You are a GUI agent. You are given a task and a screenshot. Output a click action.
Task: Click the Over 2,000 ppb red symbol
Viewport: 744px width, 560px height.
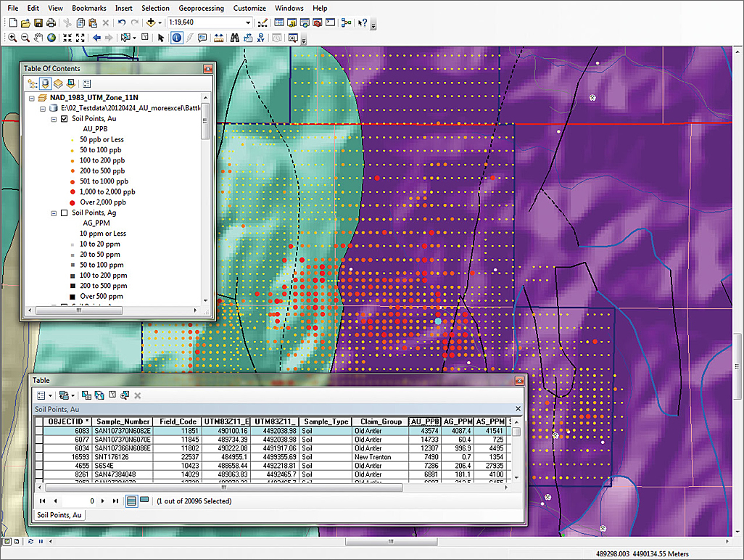click(71, 202)
